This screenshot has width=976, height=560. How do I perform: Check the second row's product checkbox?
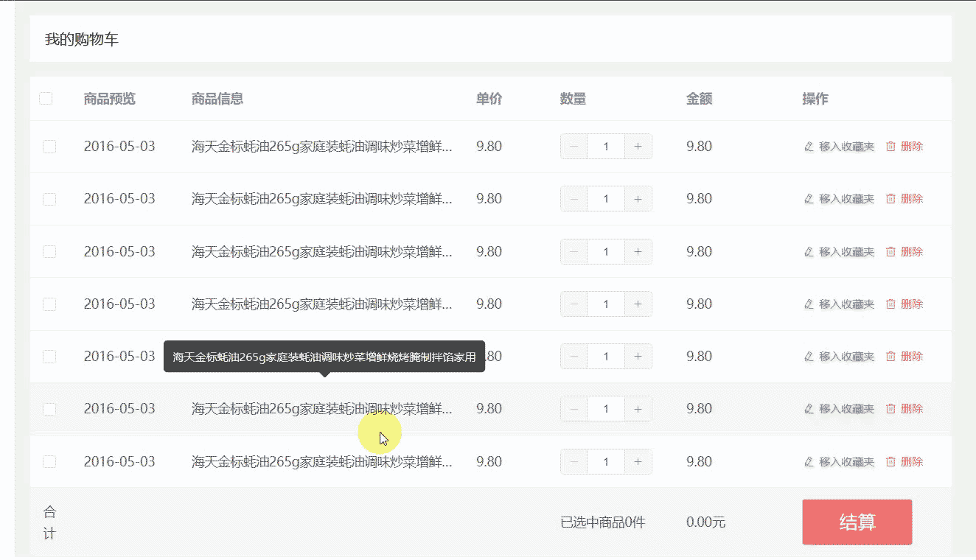[49, 199]
